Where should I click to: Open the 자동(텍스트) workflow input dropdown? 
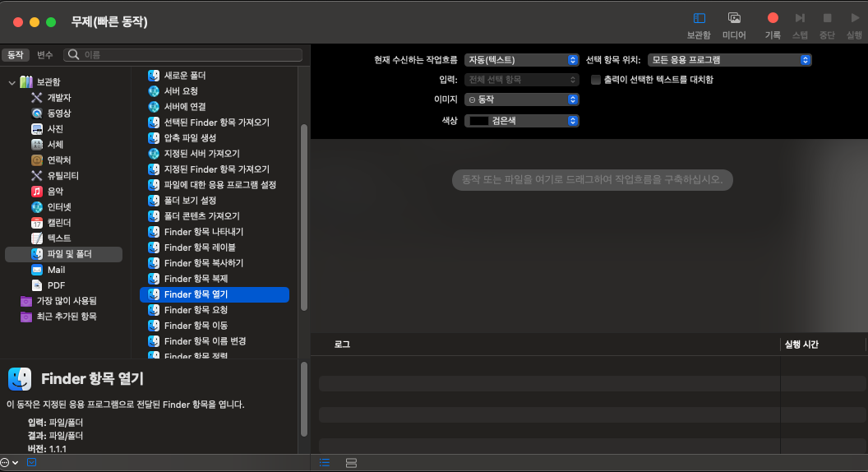pyautogui.click(x=521, y=60)
